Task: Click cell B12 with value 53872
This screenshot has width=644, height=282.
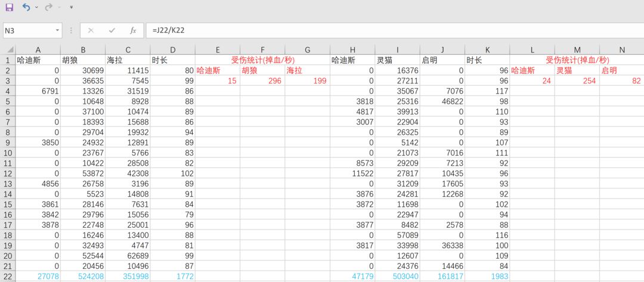Action: pos(83,173)
